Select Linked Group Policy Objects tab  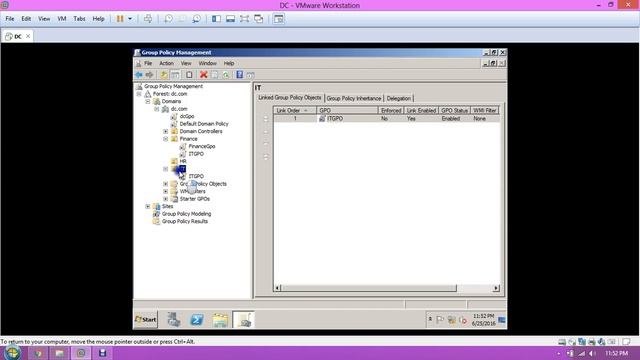pyautogui.click(x=290, y=98)
